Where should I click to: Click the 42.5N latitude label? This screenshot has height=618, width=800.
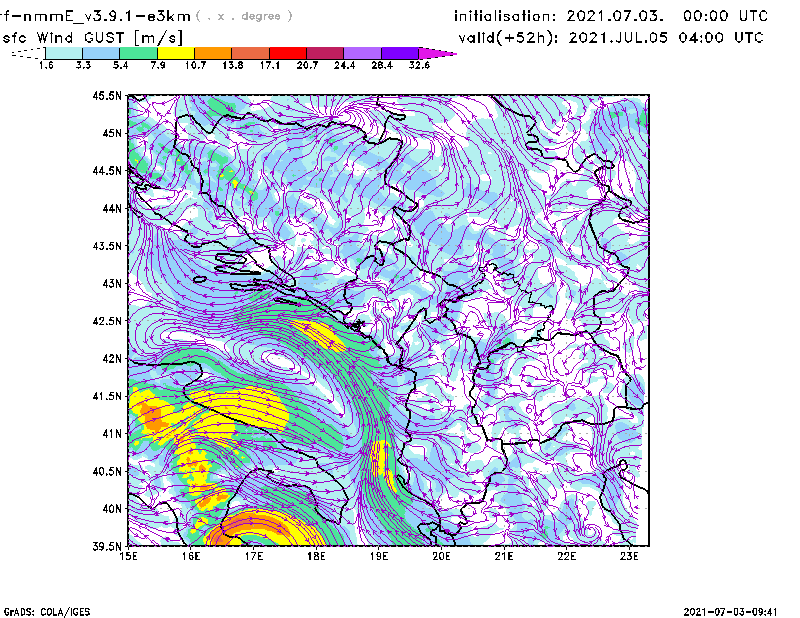[107, 321]
